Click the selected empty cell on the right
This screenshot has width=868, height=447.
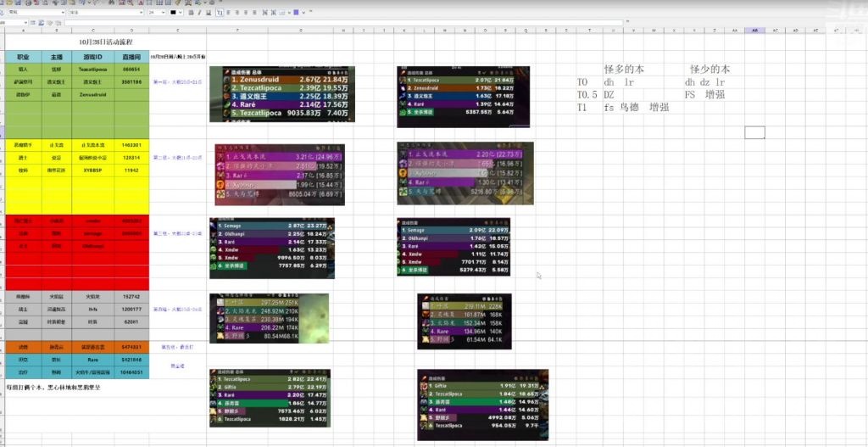[x=754, y=132]
